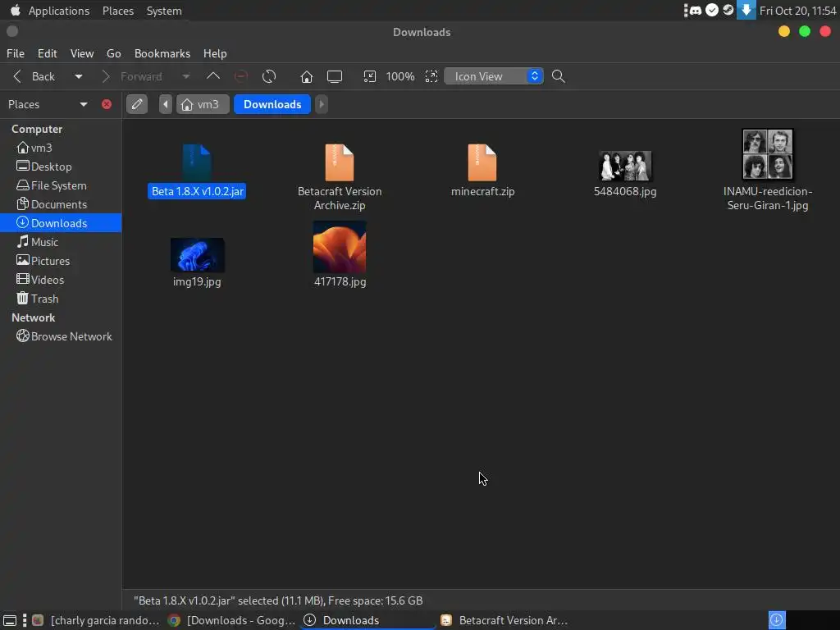Image resolution: width=840 pixels, height=630 pixels.
Task: Click the yellow minimize window button
Action: click(783, 32)
